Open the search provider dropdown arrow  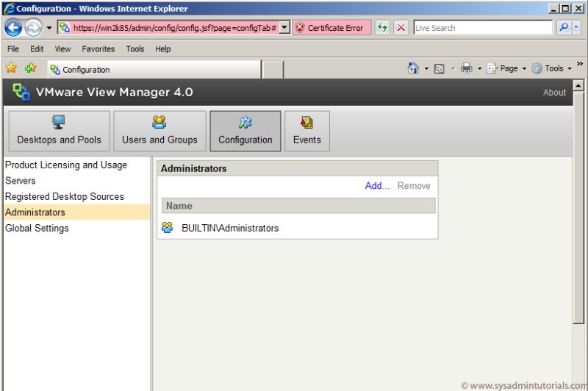tap(576, 27)
